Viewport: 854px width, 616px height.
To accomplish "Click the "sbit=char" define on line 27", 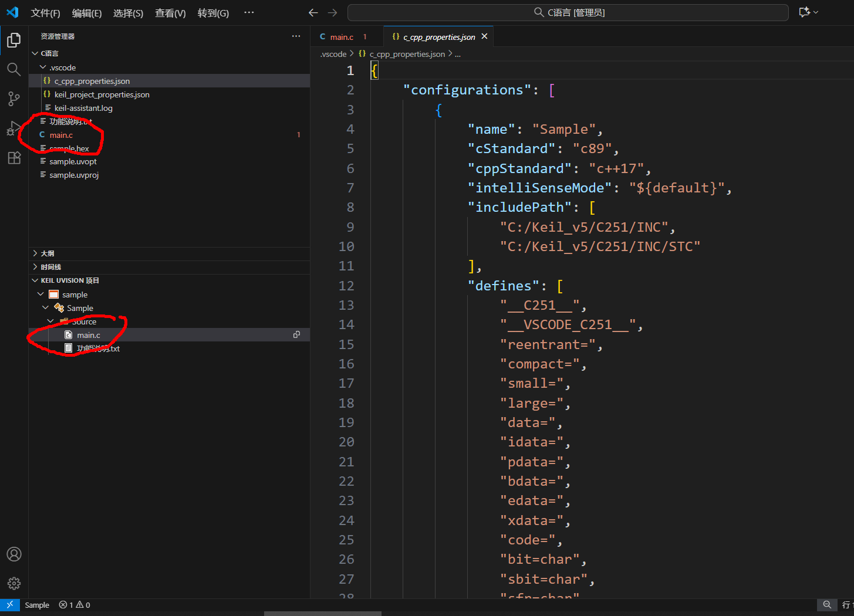I will tap(544, 579).
